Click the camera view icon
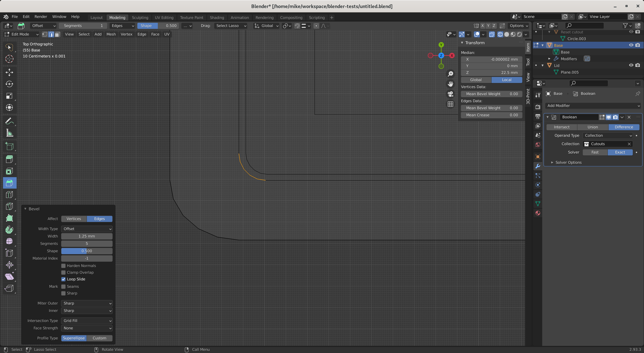 (450, 94)
